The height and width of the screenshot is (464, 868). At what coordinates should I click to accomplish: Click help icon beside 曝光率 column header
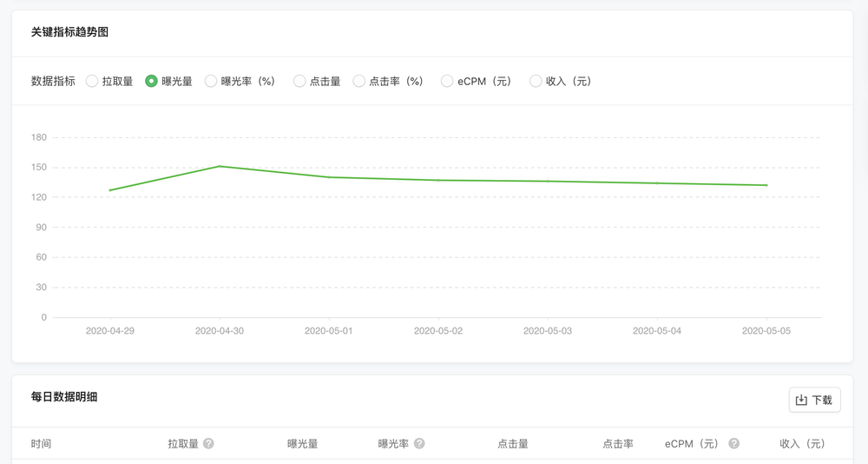pos(419,443)
